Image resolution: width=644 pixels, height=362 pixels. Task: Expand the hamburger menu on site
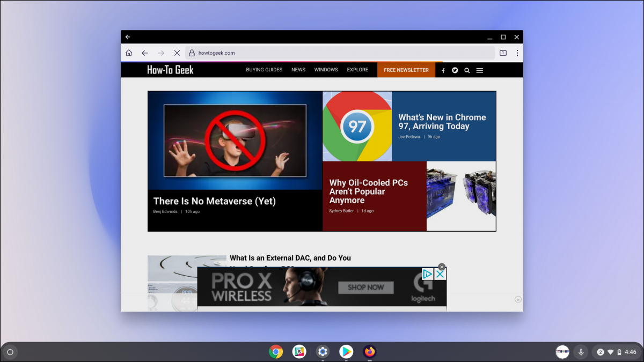(480, 70)
